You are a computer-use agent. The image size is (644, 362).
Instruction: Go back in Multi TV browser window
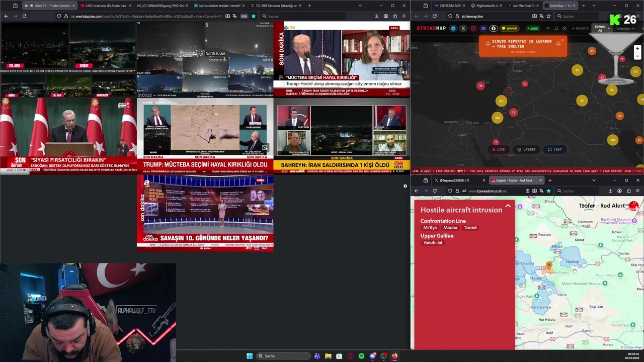pos(6,16)
